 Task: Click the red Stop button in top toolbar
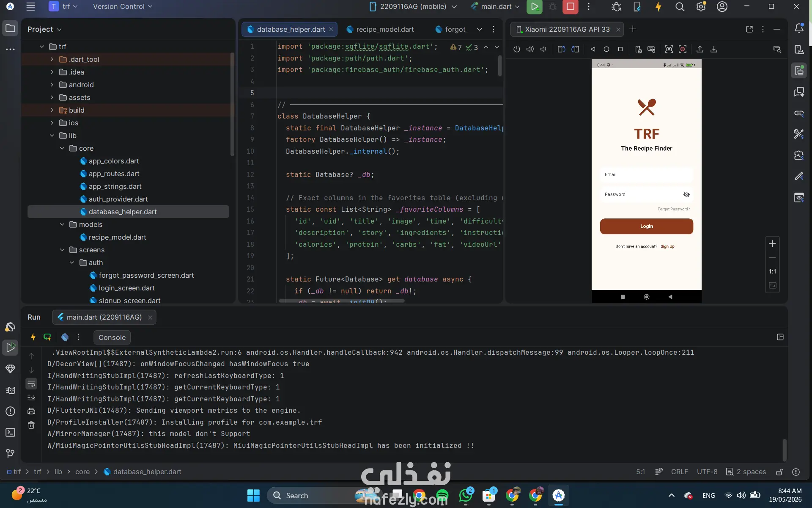[x=570, y=7]
